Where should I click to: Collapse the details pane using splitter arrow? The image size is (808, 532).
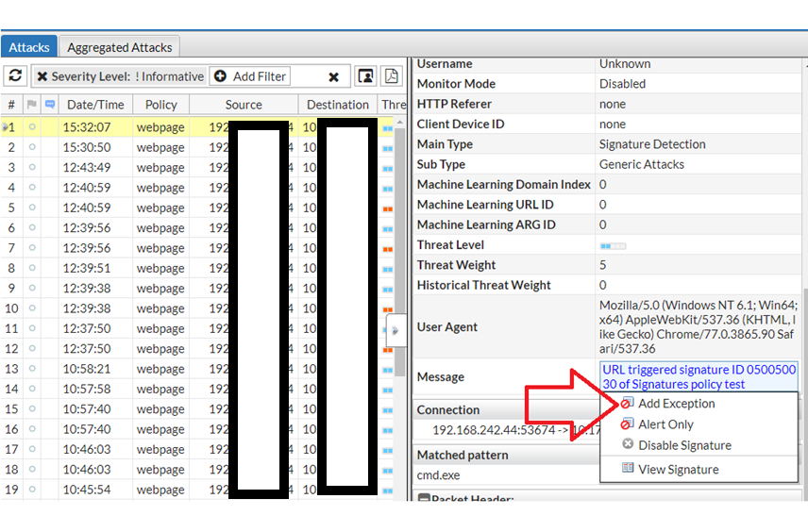[x=396, y=330]
